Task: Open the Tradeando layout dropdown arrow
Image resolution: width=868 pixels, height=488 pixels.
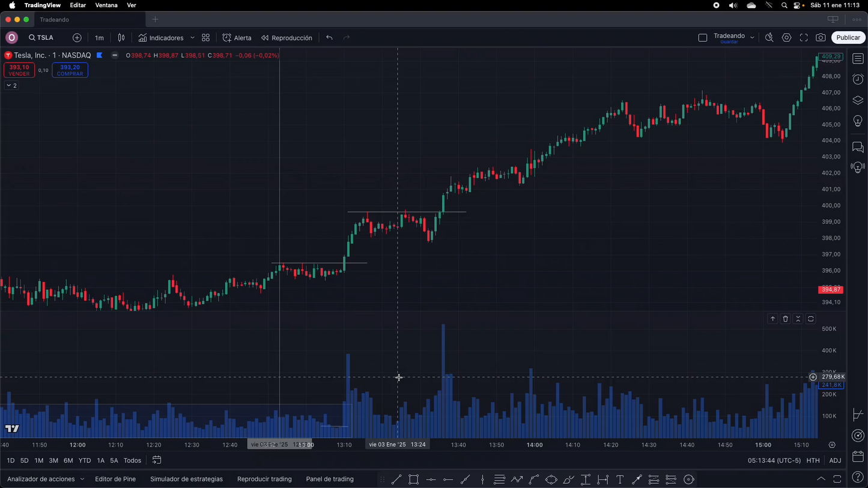Action: [752, 37]
